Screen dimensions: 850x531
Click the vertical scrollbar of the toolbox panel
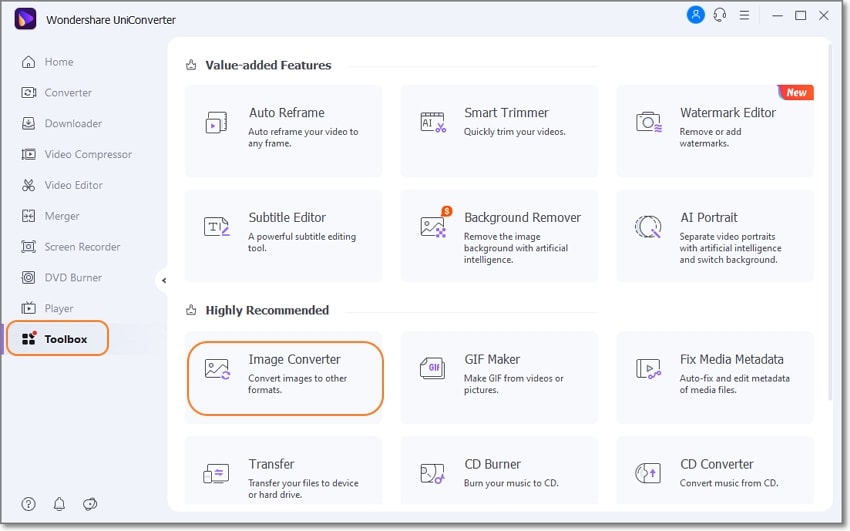point(829,222)
